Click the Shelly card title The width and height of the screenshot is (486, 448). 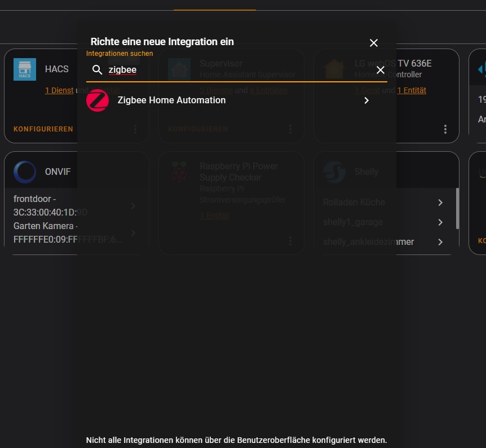(366, 172)
